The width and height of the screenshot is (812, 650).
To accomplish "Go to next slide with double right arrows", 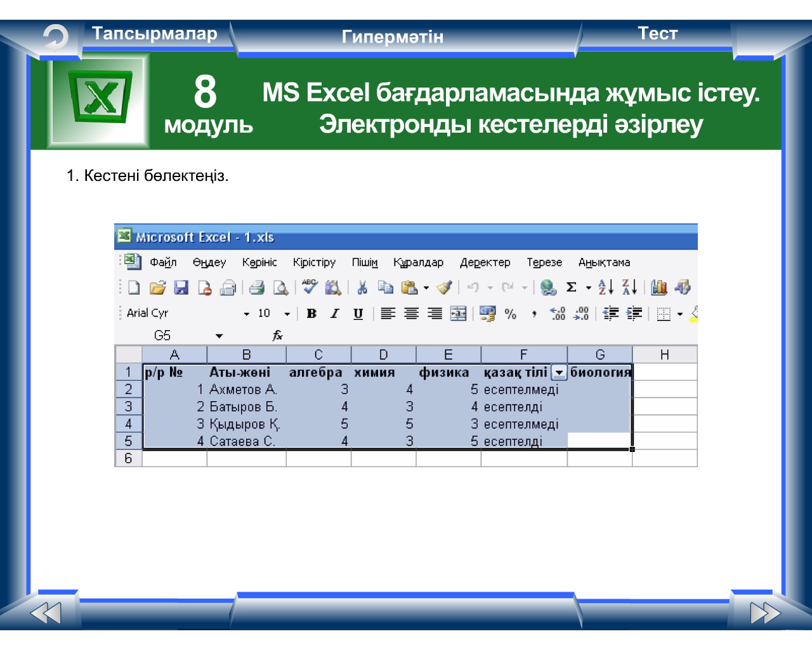I will pos(765,613).
